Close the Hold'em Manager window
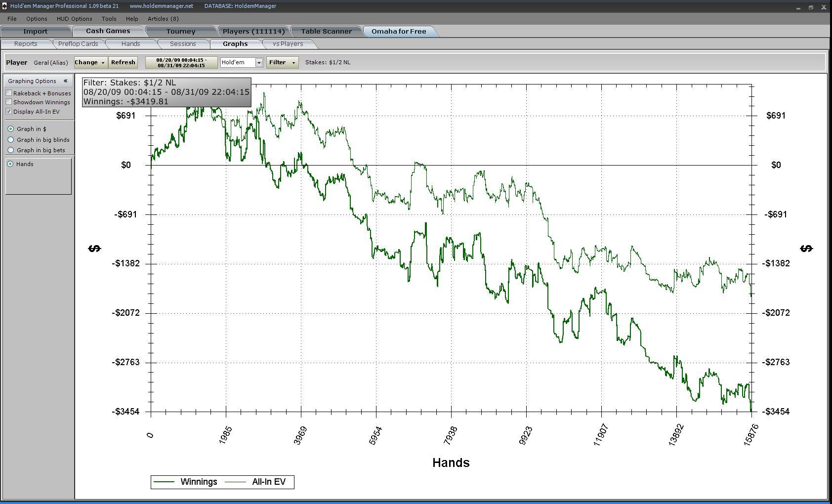 coord(824,7)
